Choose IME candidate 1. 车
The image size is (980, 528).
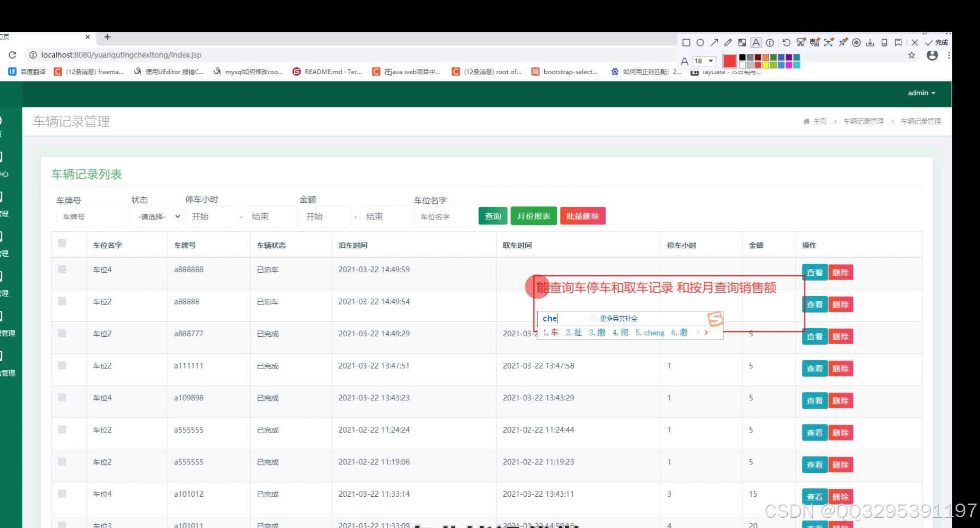point(551,332)
